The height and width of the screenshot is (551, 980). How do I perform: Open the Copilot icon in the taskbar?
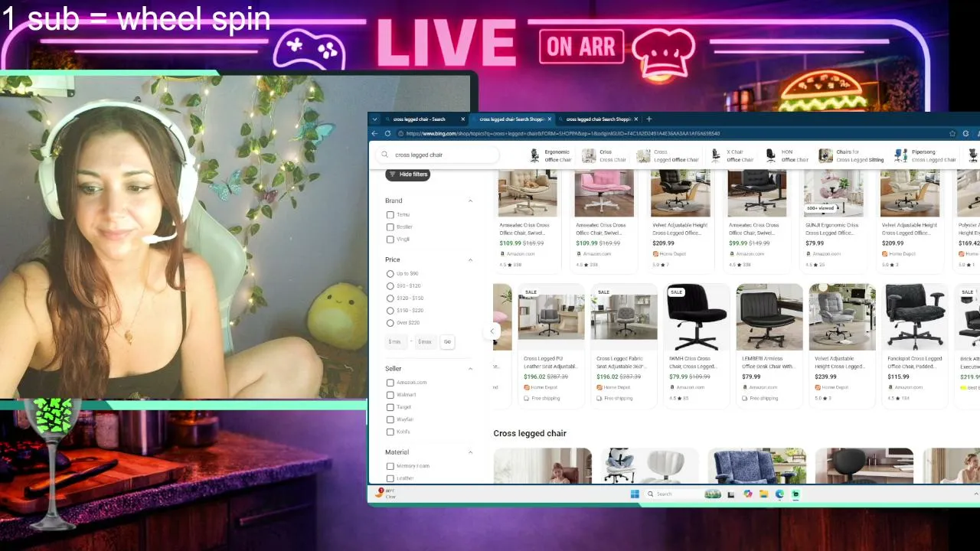747,494
